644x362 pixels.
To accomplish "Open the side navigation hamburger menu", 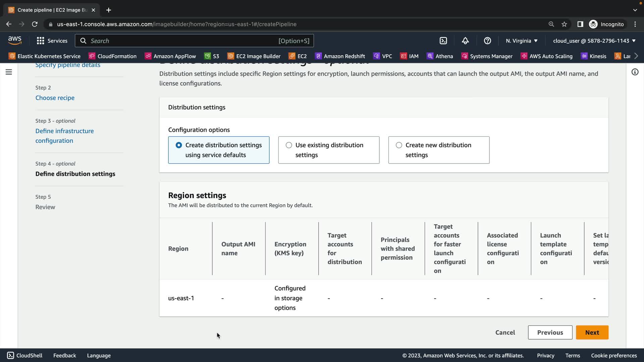I will click(9, 72).
